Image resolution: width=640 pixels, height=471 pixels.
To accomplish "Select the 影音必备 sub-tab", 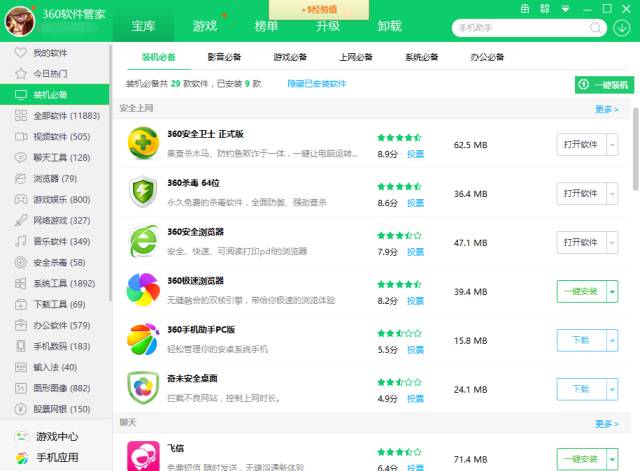I will click(224, 57).
